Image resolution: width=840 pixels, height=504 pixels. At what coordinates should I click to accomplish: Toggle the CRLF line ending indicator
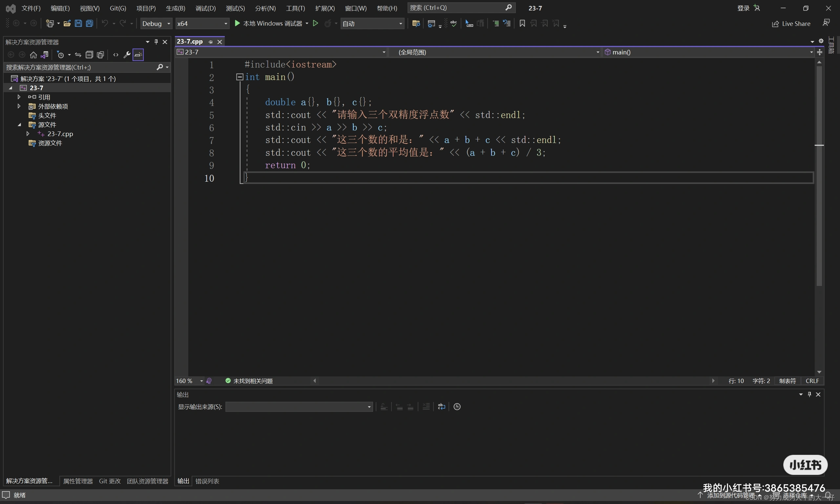pyautogui.click(x=812, y=381)
